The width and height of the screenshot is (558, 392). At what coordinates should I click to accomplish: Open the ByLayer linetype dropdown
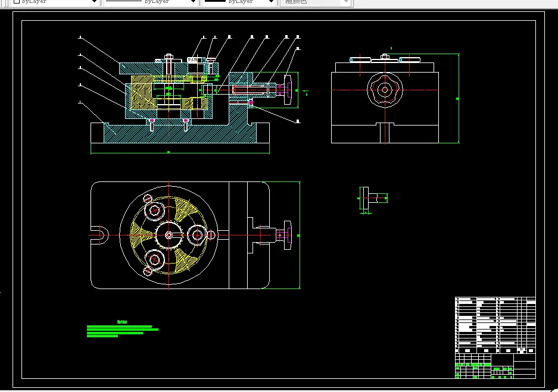pos(151,2)
